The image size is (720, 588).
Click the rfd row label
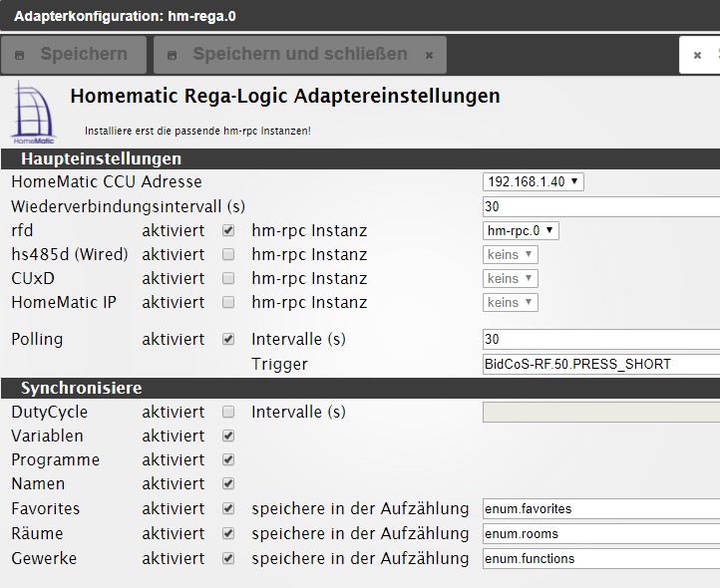[22, 230]
